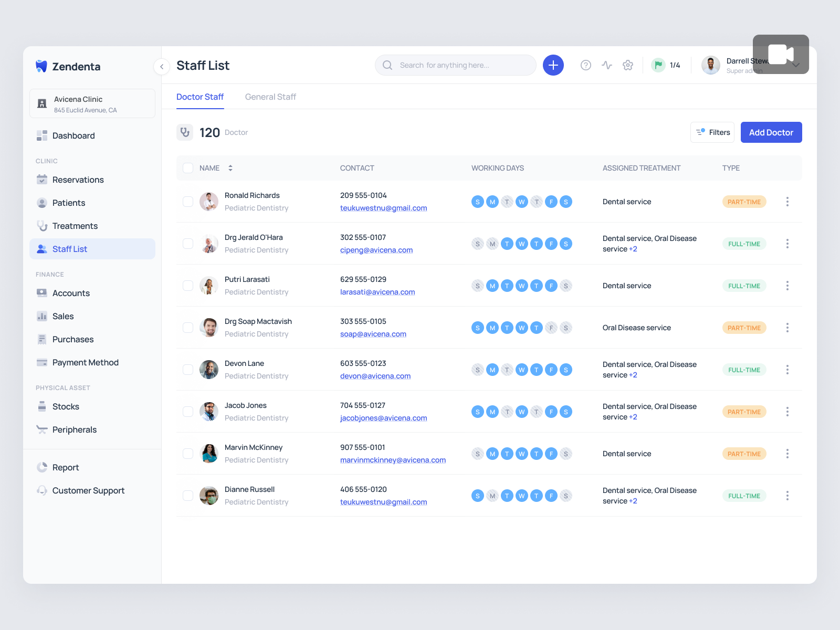
Task: Open the row actions menu for Jacob Jones
Action: point(787,412)
